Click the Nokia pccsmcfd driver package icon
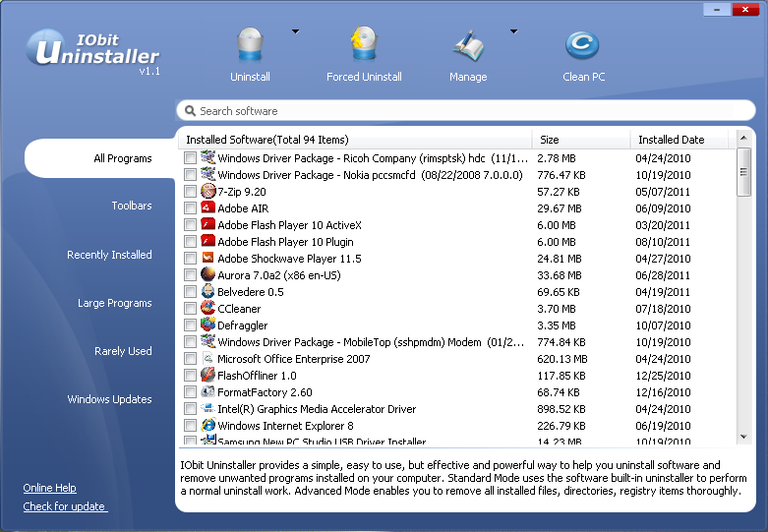 click(208, 174)
